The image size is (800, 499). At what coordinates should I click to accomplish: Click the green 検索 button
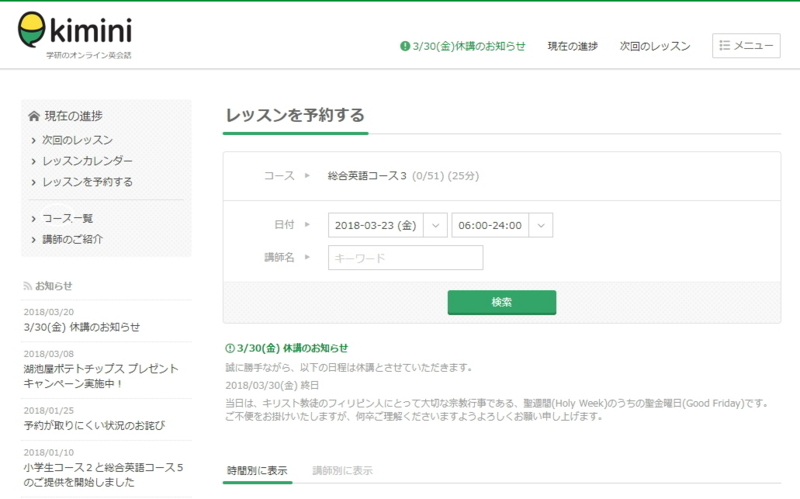click(x=502, y=302)
